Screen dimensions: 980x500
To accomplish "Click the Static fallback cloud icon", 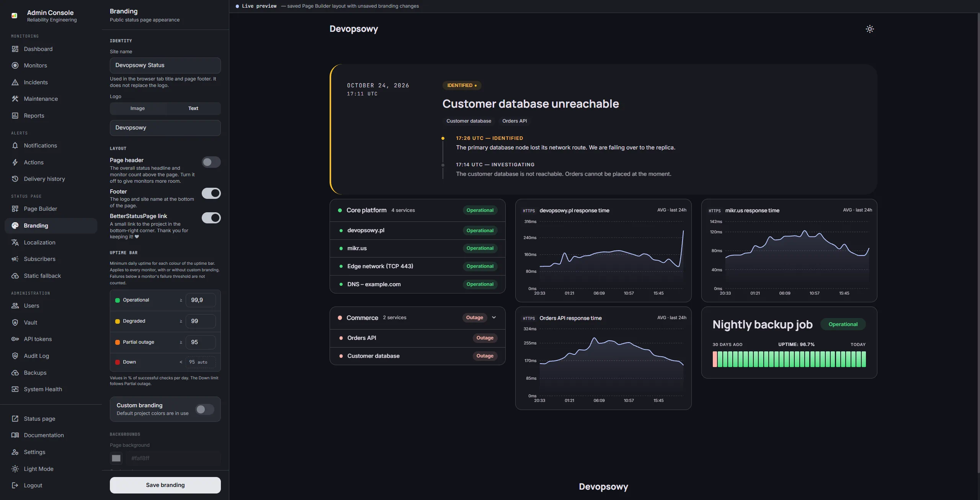I will pos(15,276).
